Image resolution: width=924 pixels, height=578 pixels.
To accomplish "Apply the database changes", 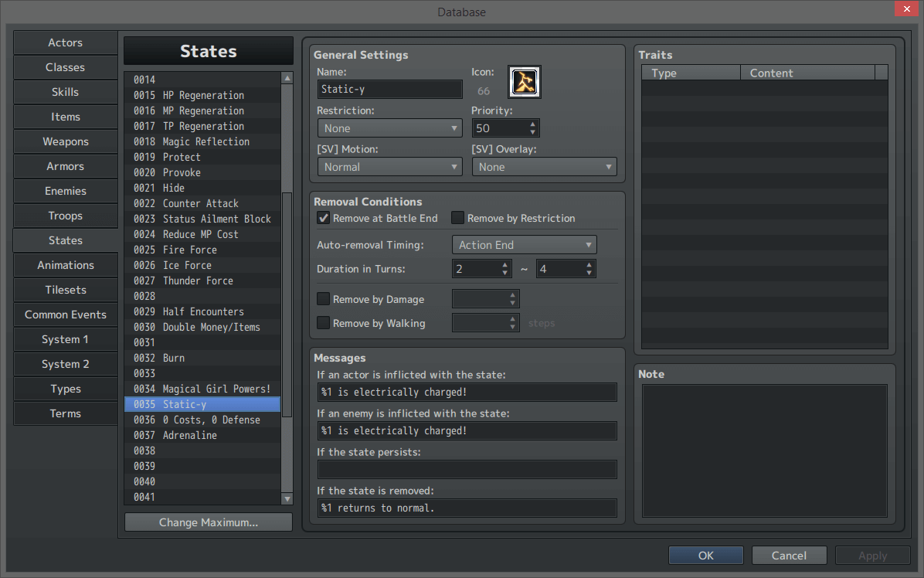I will point(872,555).
